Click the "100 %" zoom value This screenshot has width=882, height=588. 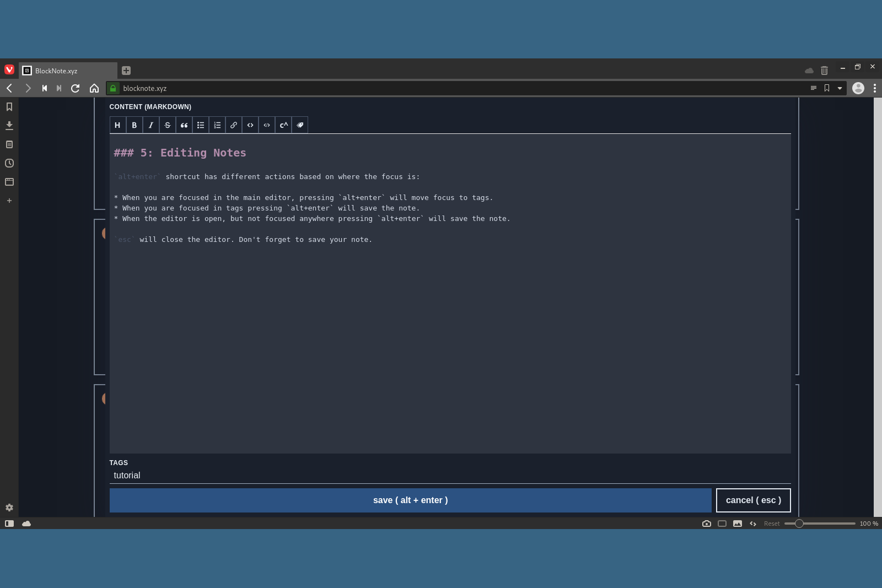coord(869,524)
